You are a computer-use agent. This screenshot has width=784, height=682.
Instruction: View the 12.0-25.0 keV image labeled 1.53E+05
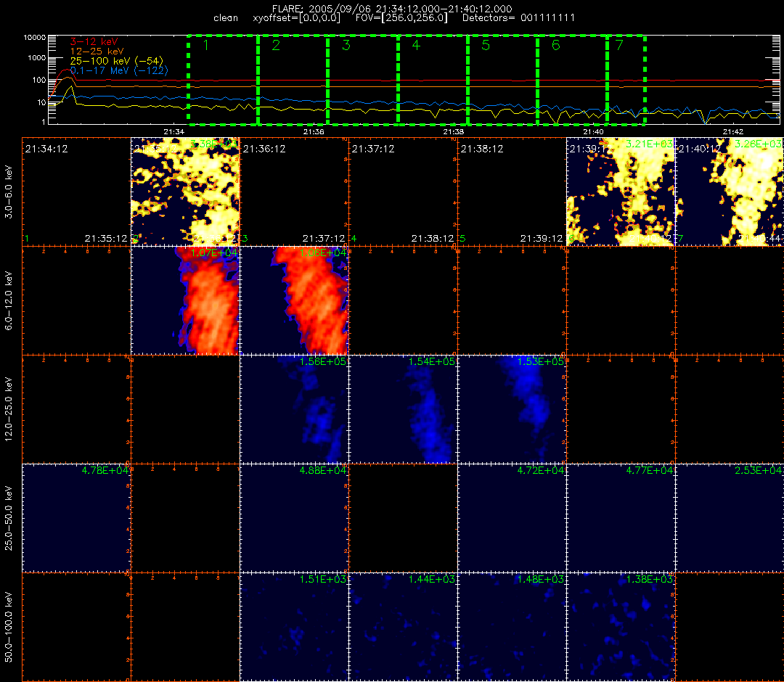click(512, 409)
